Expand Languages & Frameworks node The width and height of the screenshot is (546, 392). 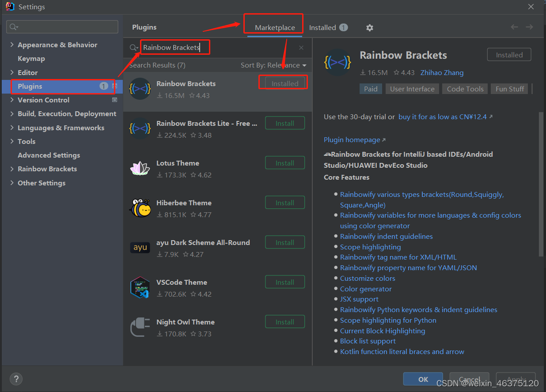click(x=11, y=128)
